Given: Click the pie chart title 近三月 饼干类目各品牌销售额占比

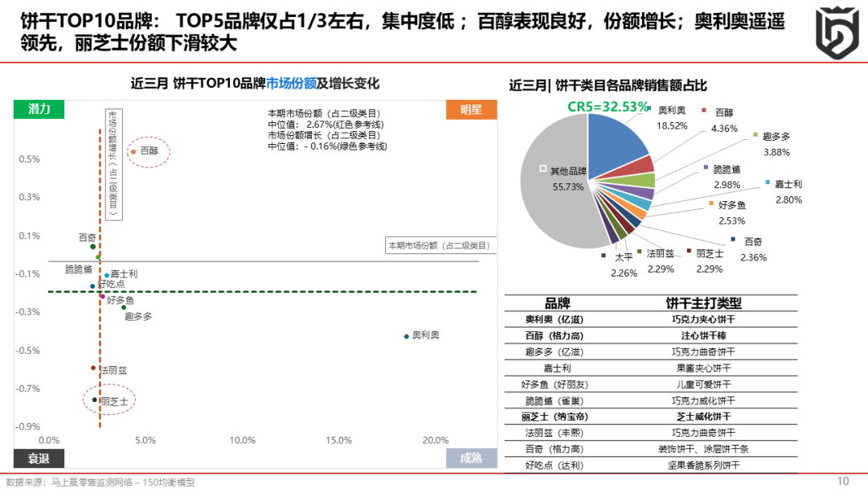Looking at the screenshot, I should coord(608,85).
